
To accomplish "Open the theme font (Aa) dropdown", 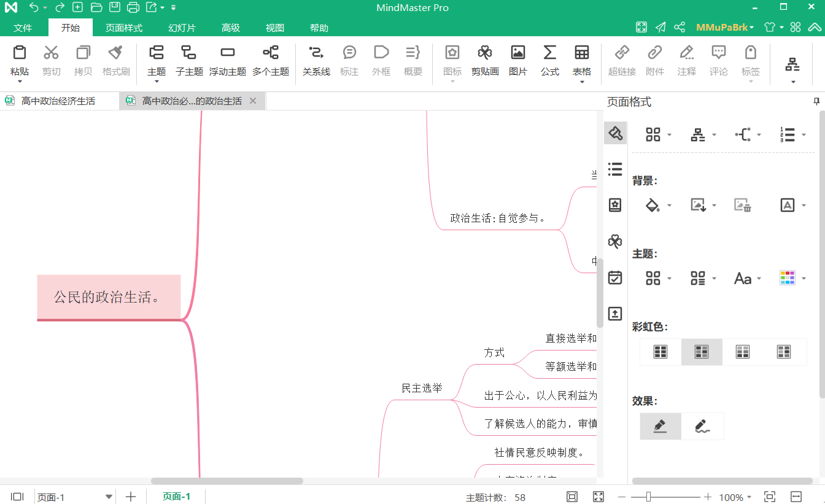I will [x=759, y=279].
